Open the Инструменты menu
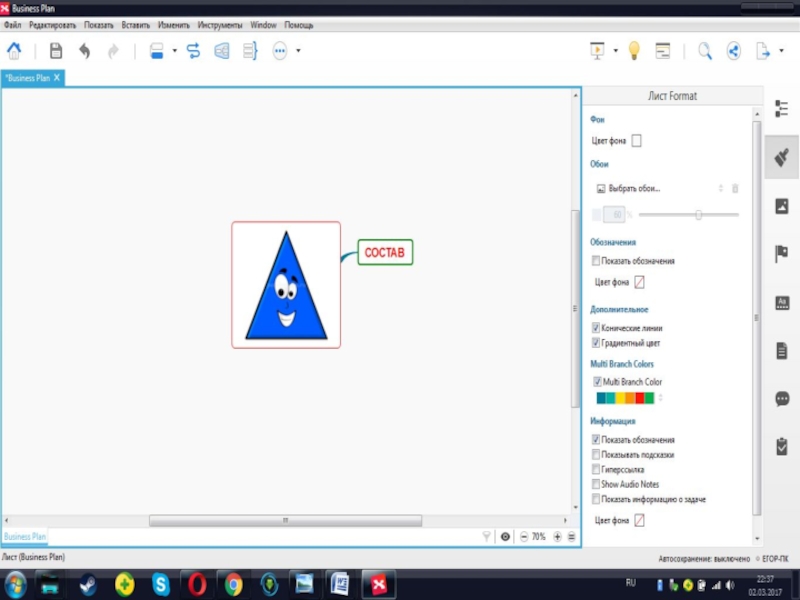This screenshot has width=800, height=600. point(219,24)
